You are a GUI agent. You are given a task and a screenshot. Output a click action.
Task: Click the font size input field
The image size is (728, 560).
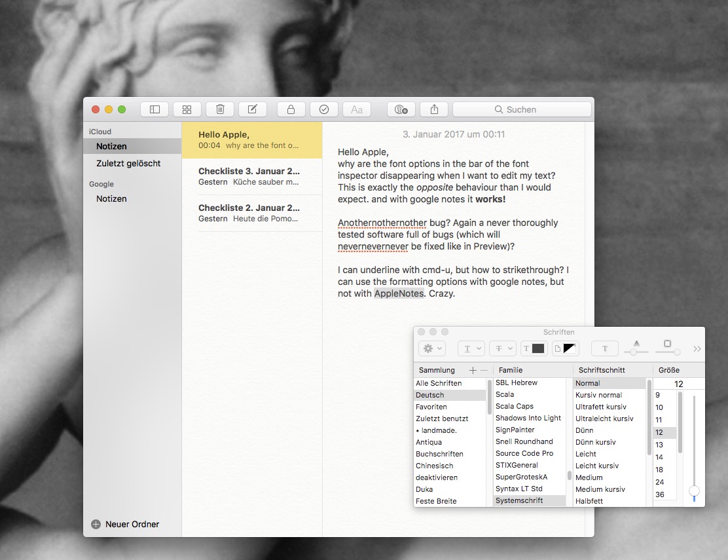click(x=678, y=384)
